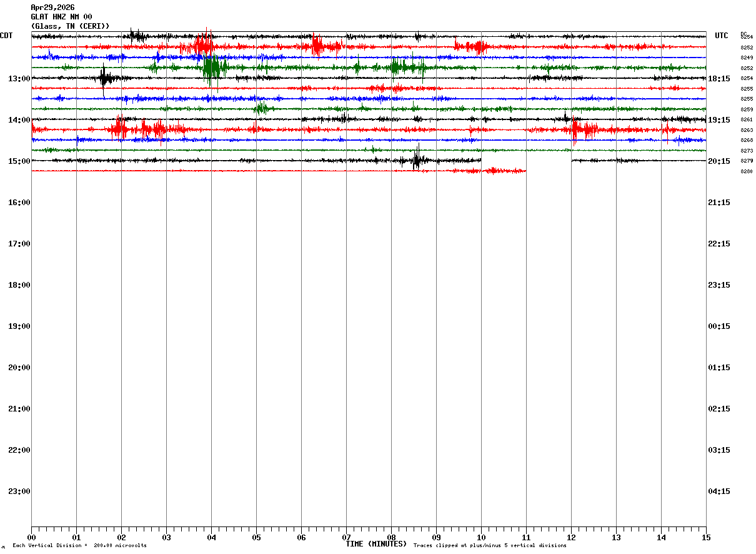Click the 03 minute axis label
The height and width of the screenshot is (554, 756).
tap(166, 538)
